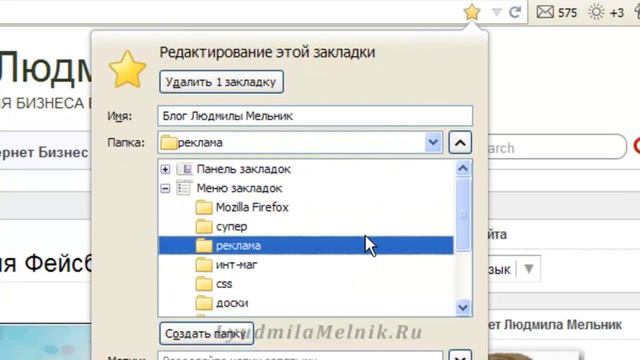Reload the page with the refresh icon
Image resolution: width=640 pixels, height=360 pixels.
[x=515, y=12]
